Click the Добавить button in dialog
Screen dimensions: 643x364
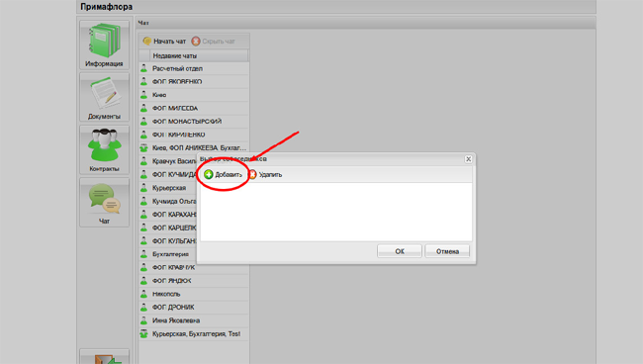point(224,175)
